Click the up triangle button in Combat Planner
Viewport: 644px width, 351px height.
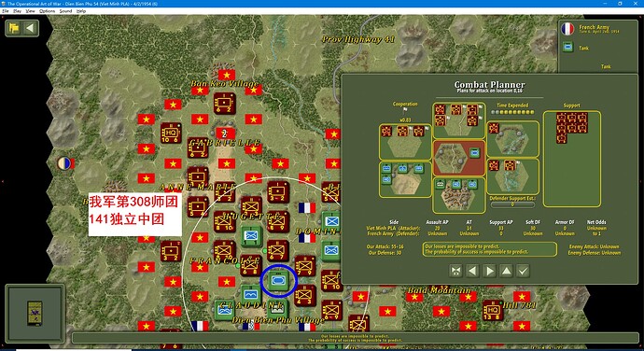(507, 271)
